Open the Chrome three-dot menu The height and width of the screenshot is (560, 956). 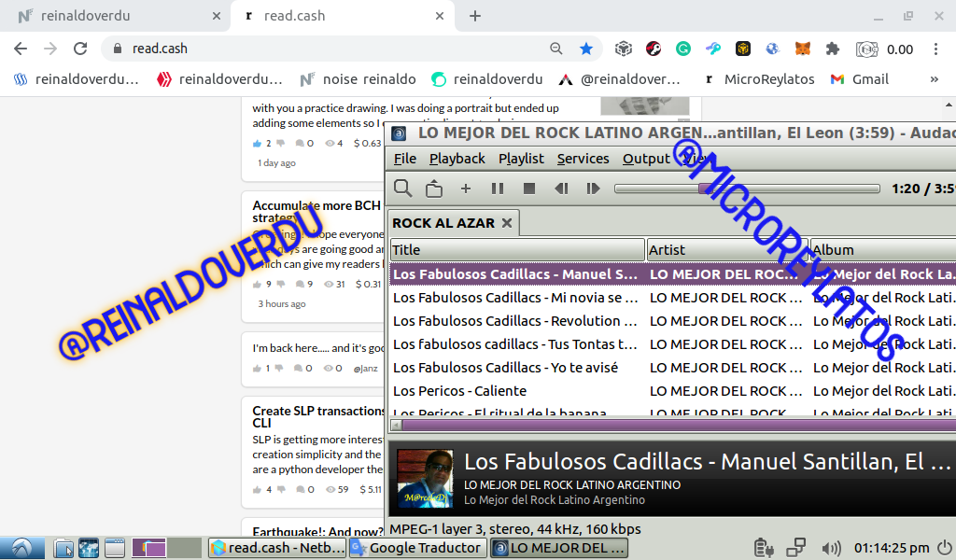[935, 49]
